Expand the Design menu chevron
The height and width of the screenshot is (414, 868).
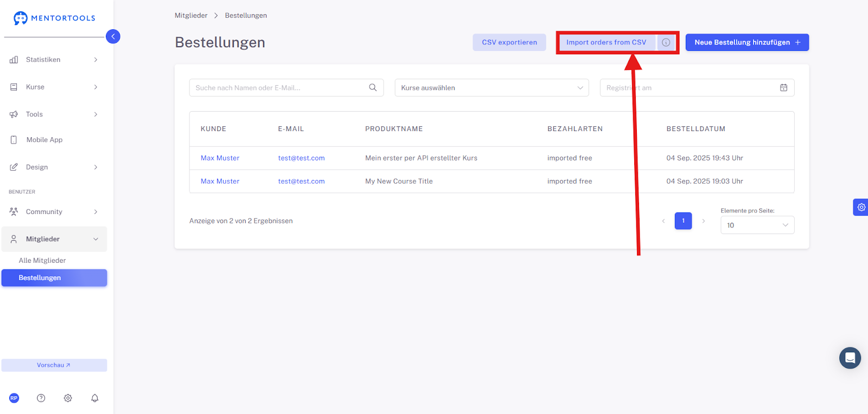95,167
